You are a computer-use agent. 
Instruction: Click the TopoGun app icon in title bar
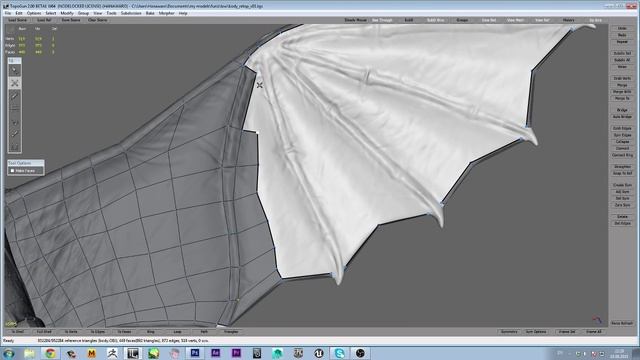5,6
